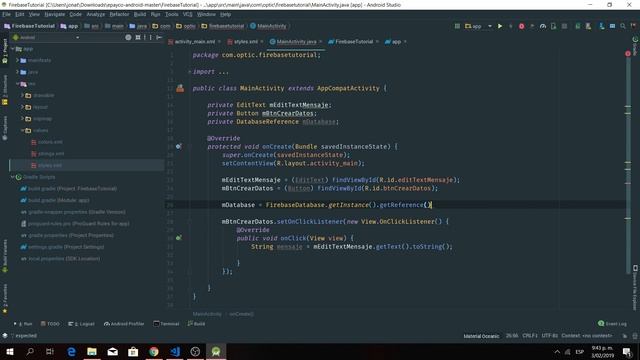Click the class gutter icon beside MainActivity declaration
The width and height of the screenshot is (640, 360).
[x=180, y=88]
